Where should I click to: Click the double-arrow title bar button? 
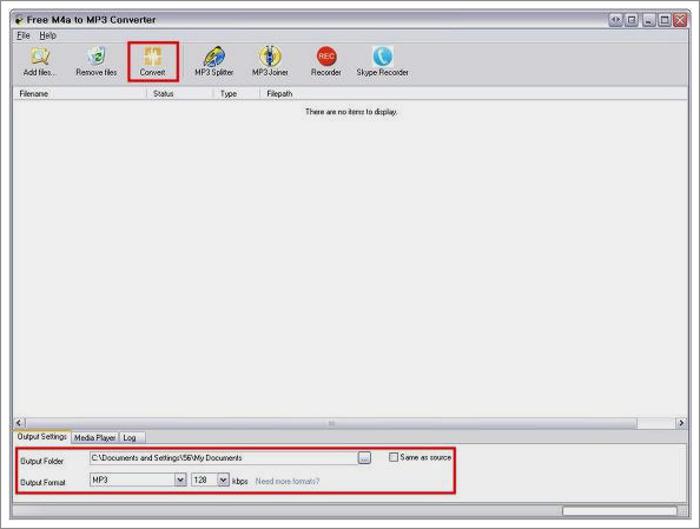point(616,20)
